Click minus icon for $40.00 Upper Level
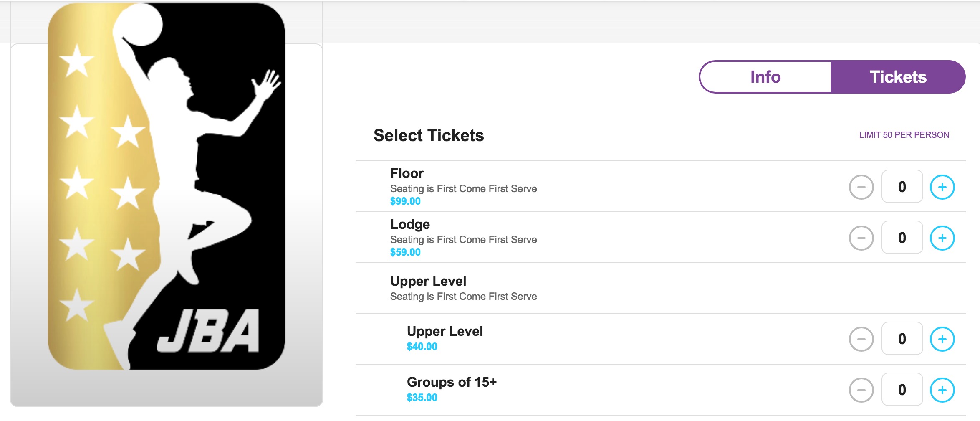 [x=861, y=339]
